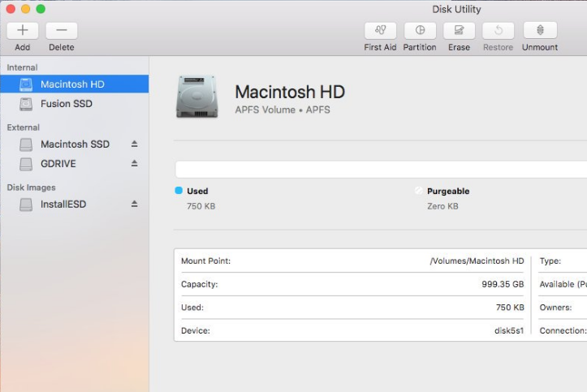The width and height of the screenshot is (587, 392).
Task: Click the External section header
Action: (24, 127)
